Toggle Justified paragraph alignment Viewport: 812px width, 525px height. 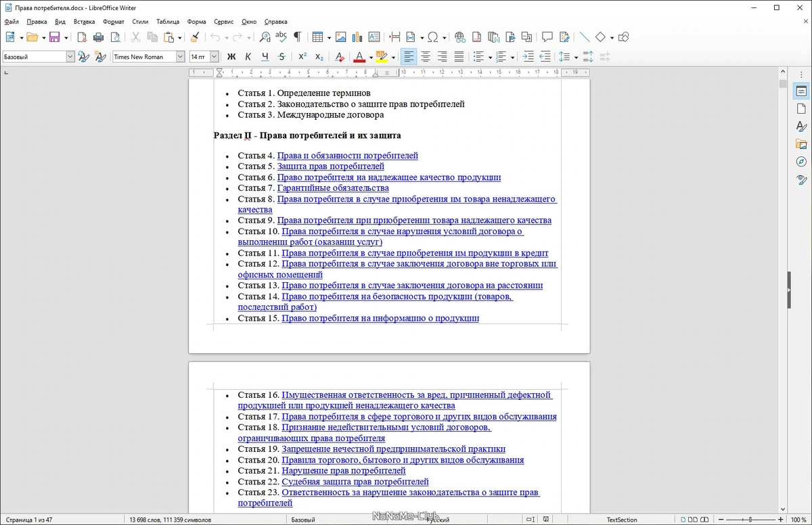point(459,57)
